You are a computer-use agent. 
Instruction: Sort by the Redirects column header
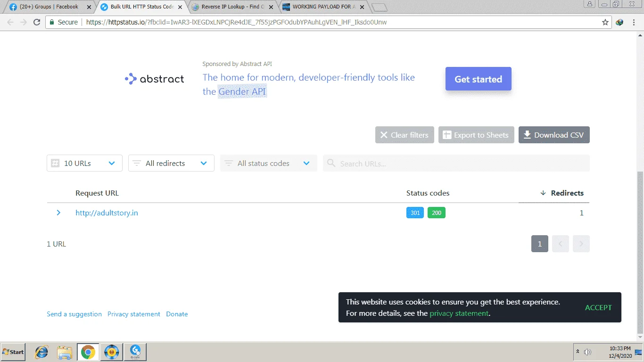click(x=562, y=193)
